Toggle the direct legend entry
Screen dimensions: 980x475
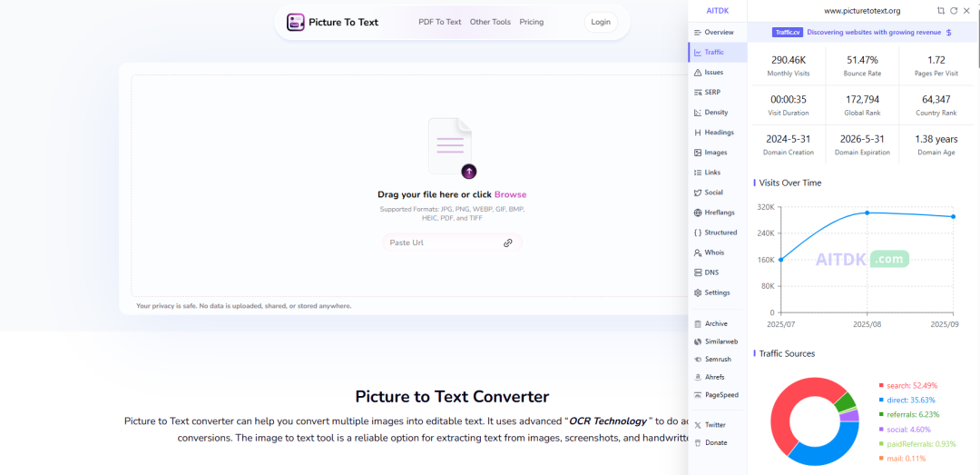click(906, 400)
